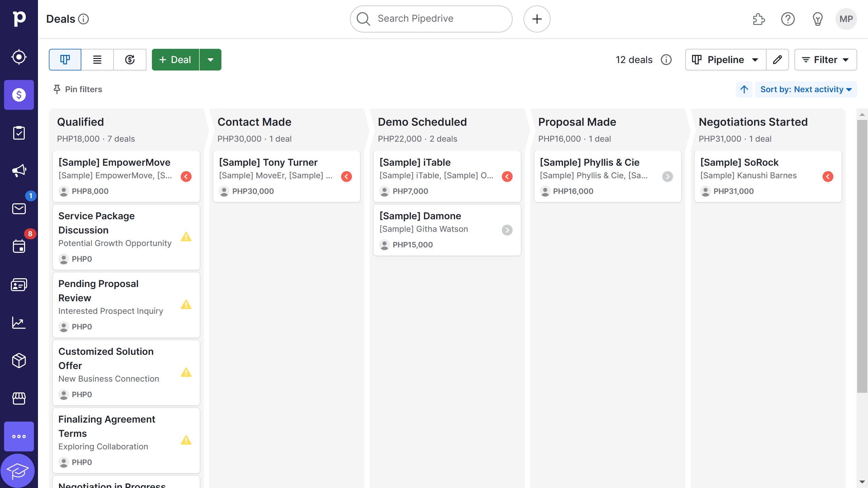Click the rotten-deal indicator on [Sample] SoRock
The width and height of the screenshot is (868, 488).
pyautogui.click(x=828, y=176)
